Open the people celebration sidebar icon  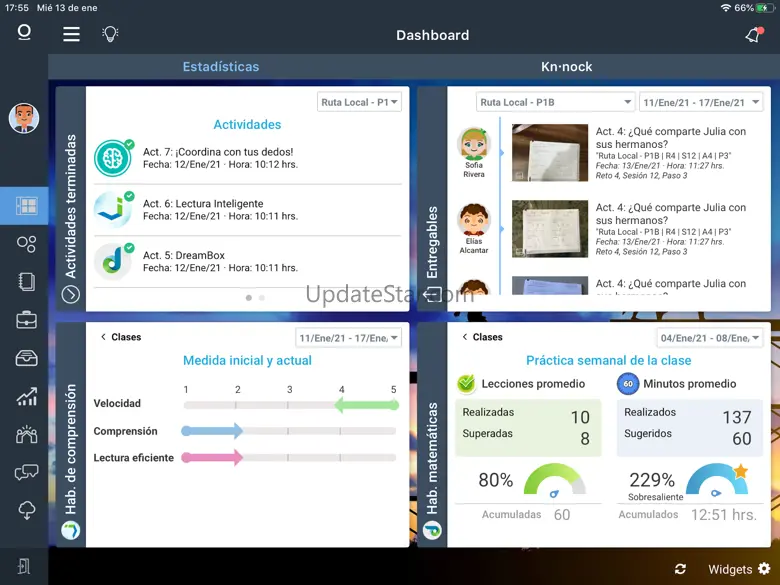pyautogui.click(x=26, y=434)
